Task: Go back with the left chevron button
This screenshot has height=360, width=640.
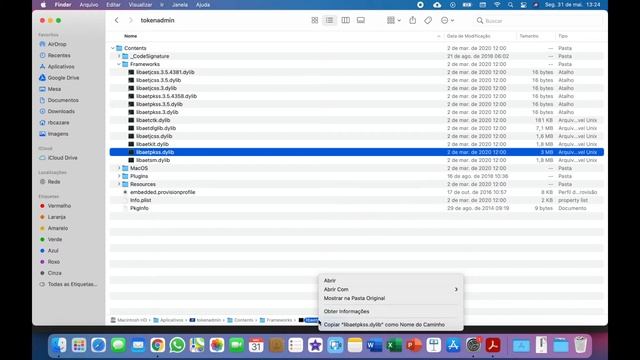Action: coord(117,20)
